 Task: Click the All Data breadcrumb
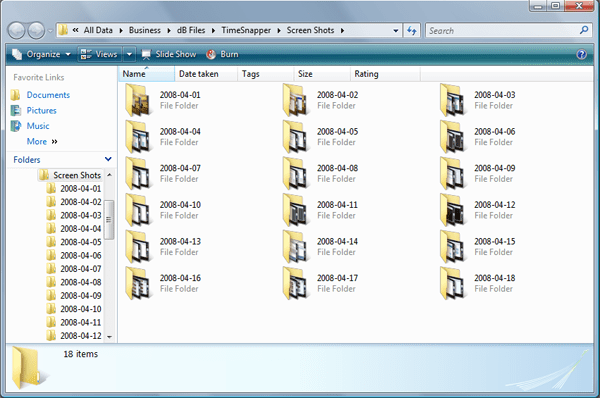98,30
